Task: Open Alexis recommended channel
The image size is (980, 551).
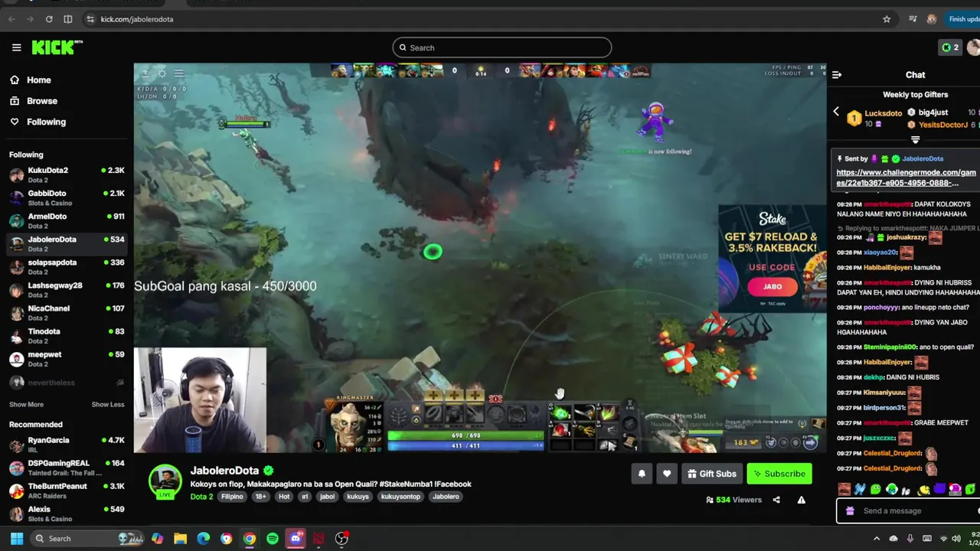Action: (x=67, y=514)
